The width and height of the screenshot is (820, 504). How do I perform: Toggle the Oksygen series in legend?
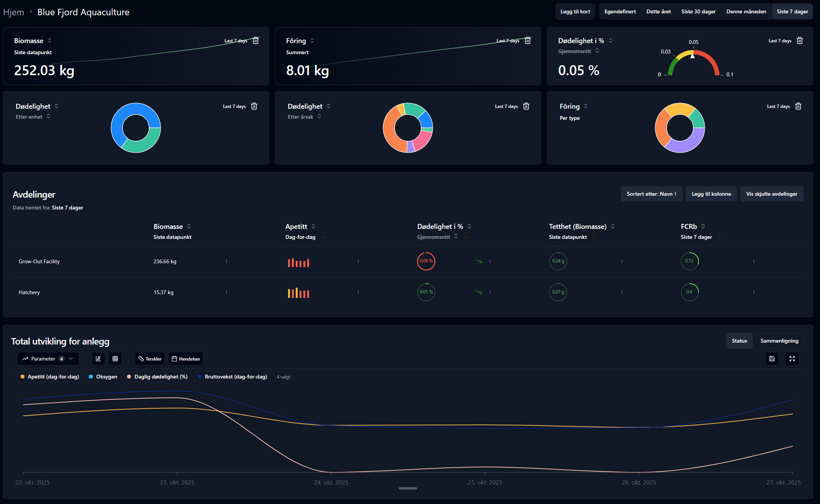pyautogui.click(x=103, y=377)
